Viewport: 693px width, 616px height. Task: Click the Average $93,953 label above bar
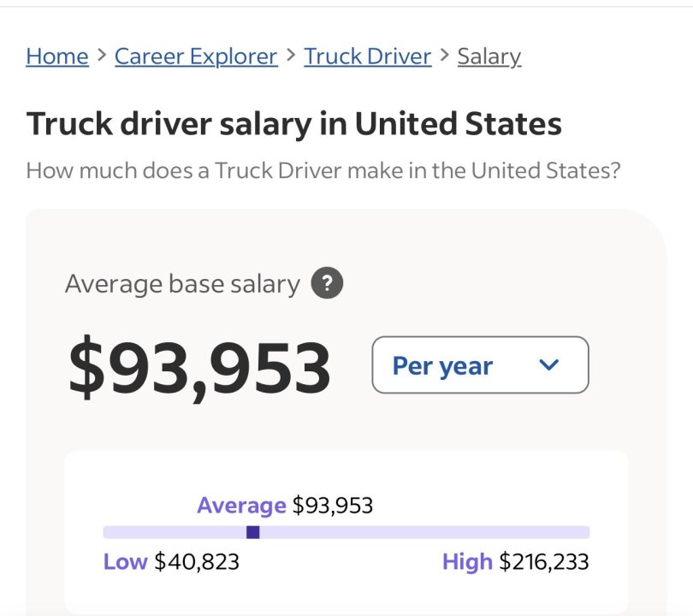coord(285,506)
